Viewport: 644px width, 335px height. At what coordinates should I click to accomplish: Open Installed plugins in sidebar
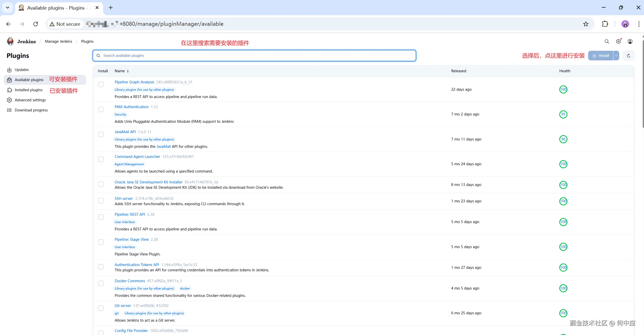pyautogui.click(x=29, y=90)
